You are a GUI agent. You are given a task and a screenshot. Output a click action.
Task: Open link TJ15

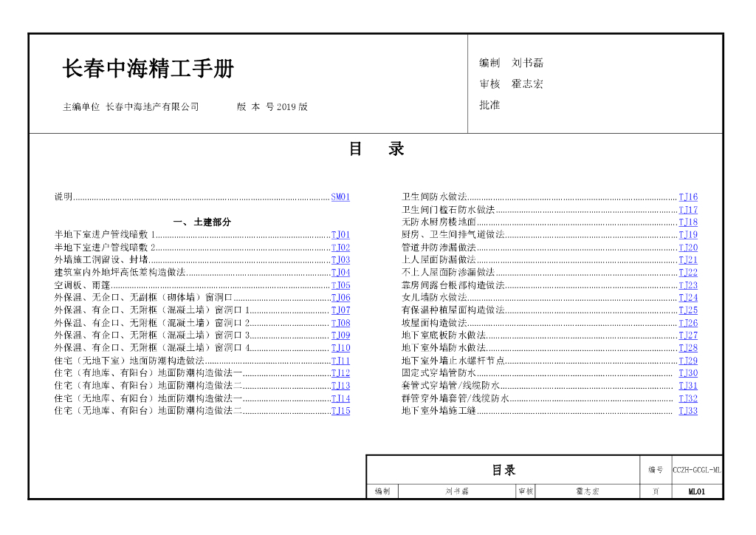pyautogui.click(x=340, y=411)
